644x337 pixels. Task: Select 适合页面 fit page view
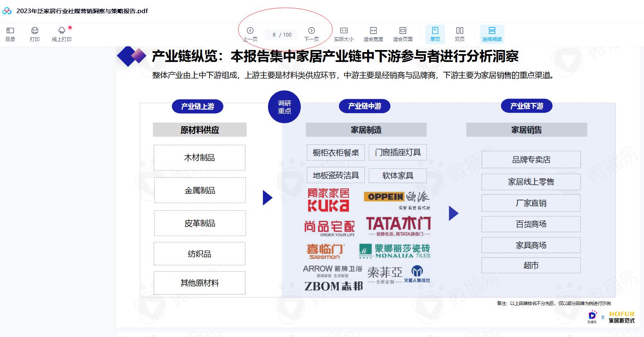(403, 34)
